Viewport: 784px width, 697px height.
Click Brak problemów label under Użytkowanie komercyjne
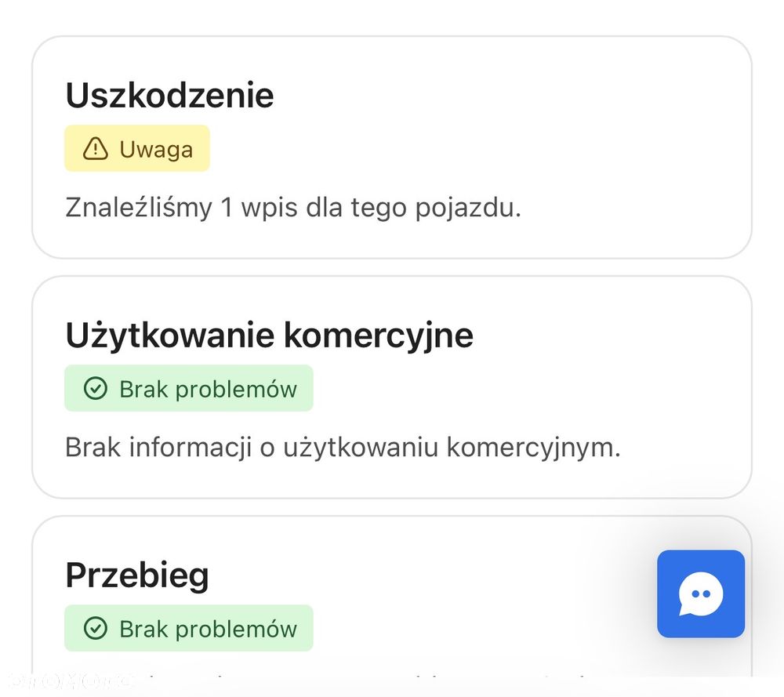click(208, 389)
